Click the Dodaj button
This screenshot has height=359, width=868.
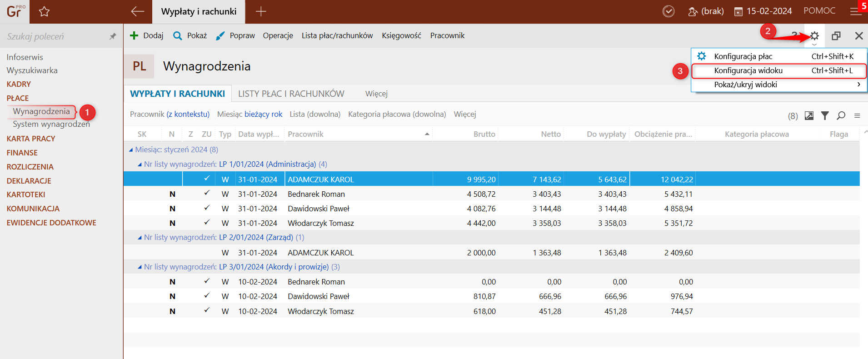147,35
